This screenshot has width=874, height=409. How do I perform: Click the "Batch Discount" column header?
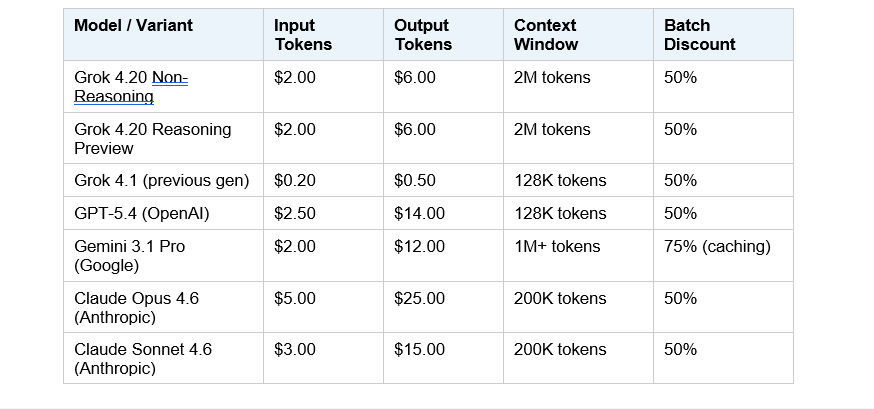click(x=699, y=35)
